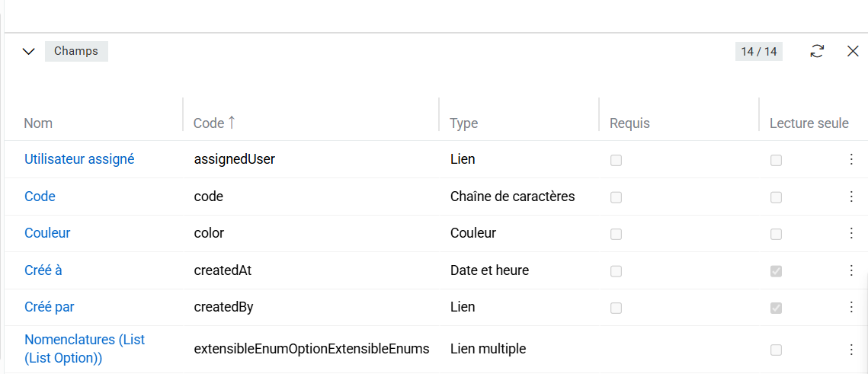Viewport: 868px width, 374px height.
Task: Open three-dot menu for createdAt row
Action: (x=851, y=270)
